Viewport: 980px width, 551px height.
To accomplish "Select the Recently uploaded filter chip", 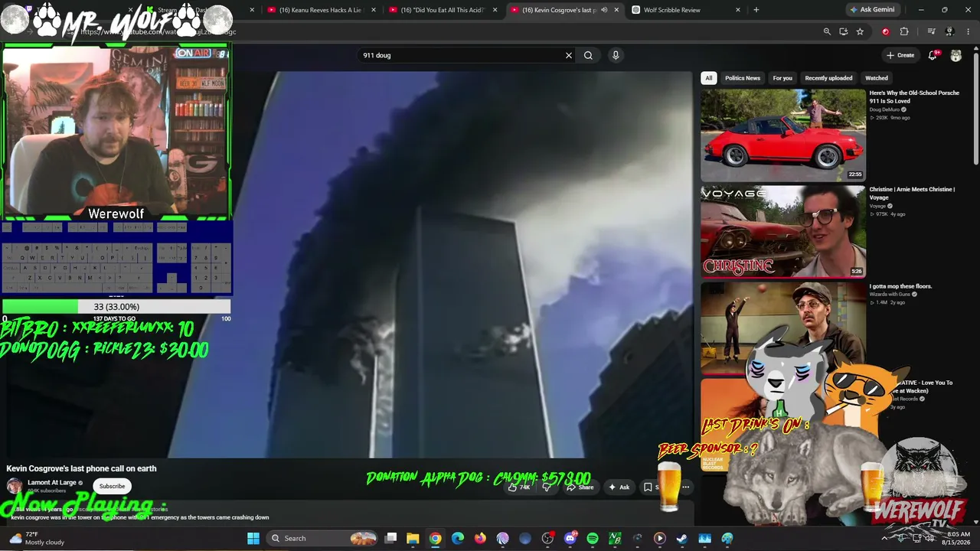I will pos(828,78).
